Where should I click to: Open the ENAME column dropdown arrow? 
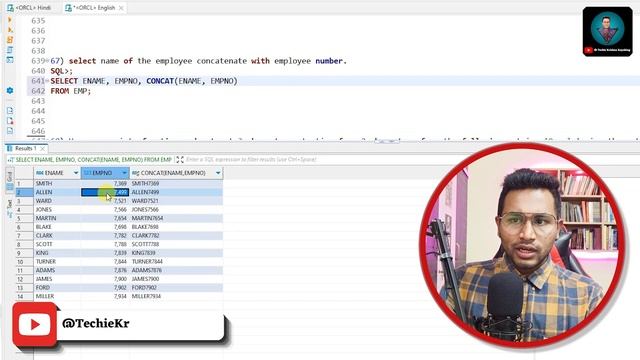coord(76,173)
